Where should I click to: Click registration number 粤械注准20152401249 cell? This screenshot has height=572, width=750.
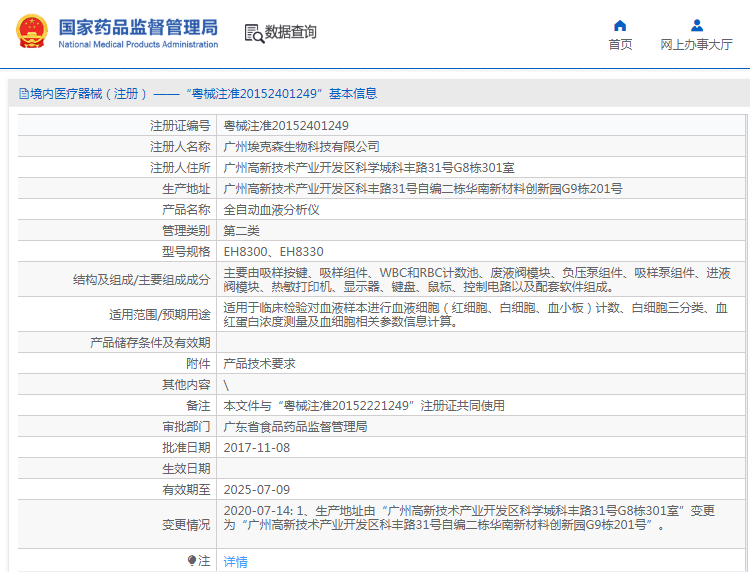pyautogui.click(x=286, y=125)
